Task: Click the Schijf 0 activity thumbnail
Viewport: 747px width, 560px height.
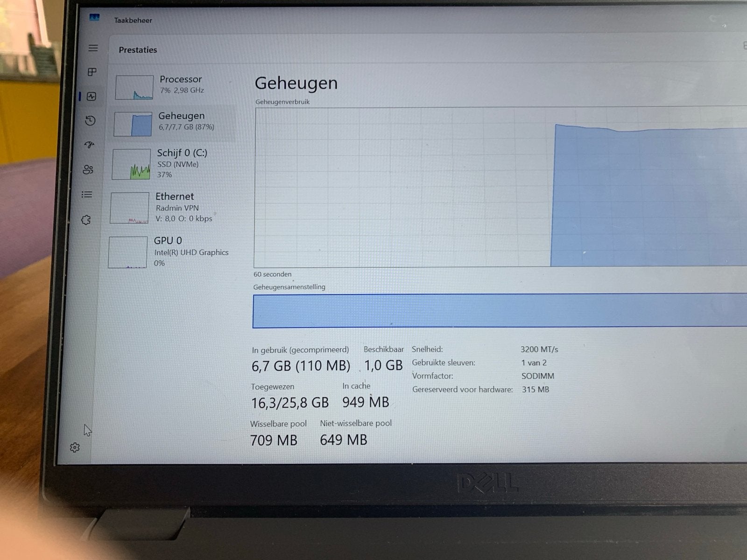Action: point(131,164)
